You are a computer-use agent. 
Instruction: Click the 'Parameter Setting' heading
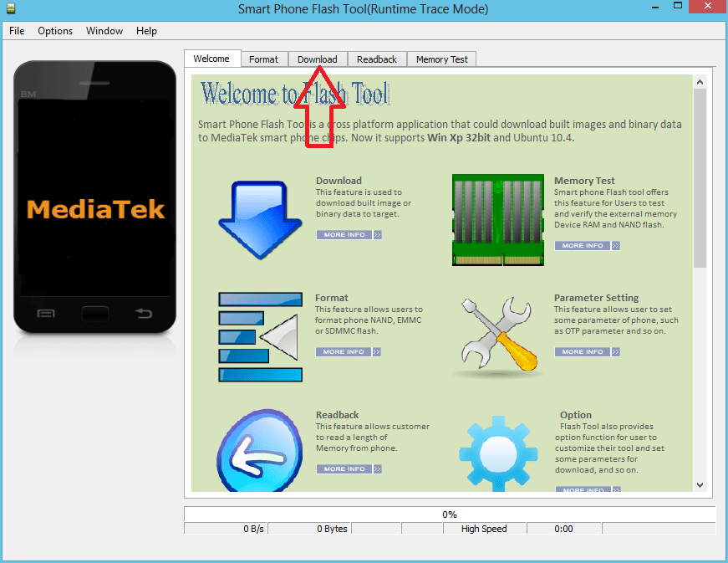pos(596,298)
